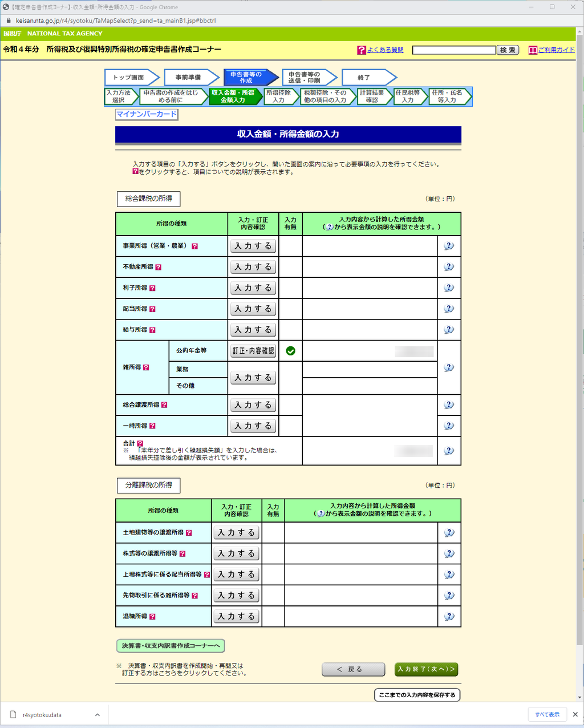Viewport: 584px width, 728px height.
Task: Go to トップ画面 step
Action: 131,78
